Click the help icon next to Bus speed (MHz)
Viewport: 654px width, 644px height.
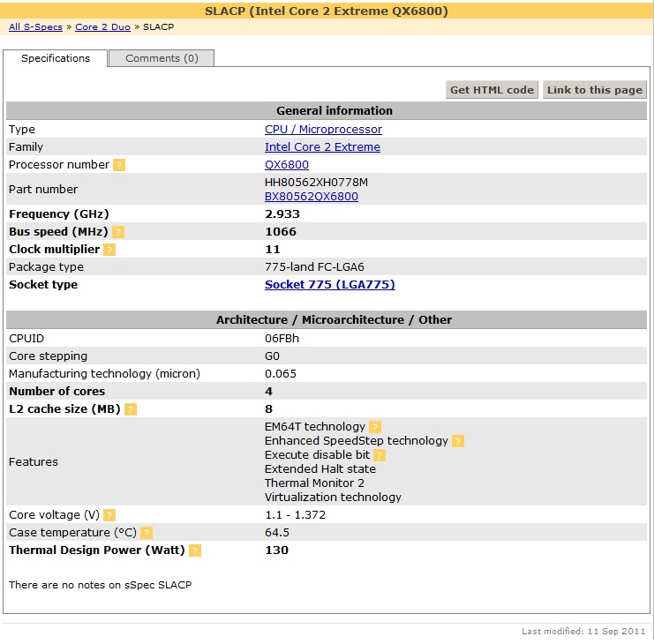pos(118,232)
